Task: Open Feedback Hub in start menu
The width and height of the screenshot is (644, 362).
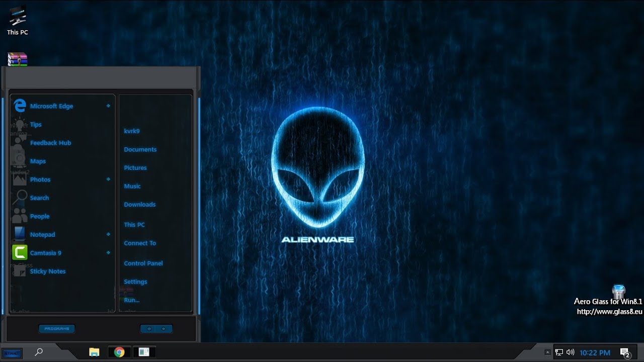Action: click(62, 143)
